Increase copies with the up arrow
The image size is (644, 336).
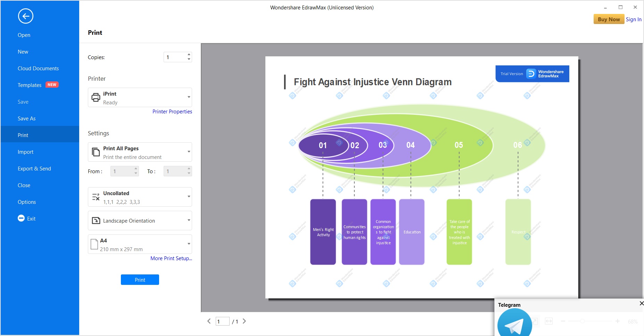[189, 55]
